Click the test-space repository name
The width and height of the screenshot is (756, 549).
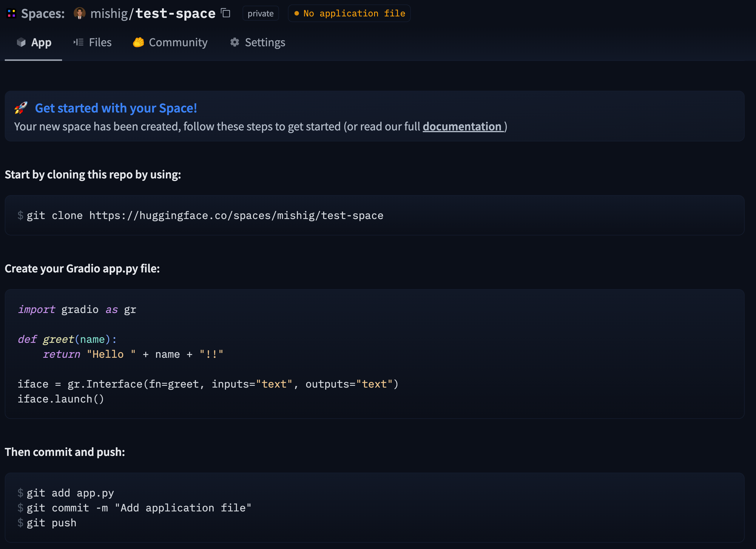(x=175, y=13)
